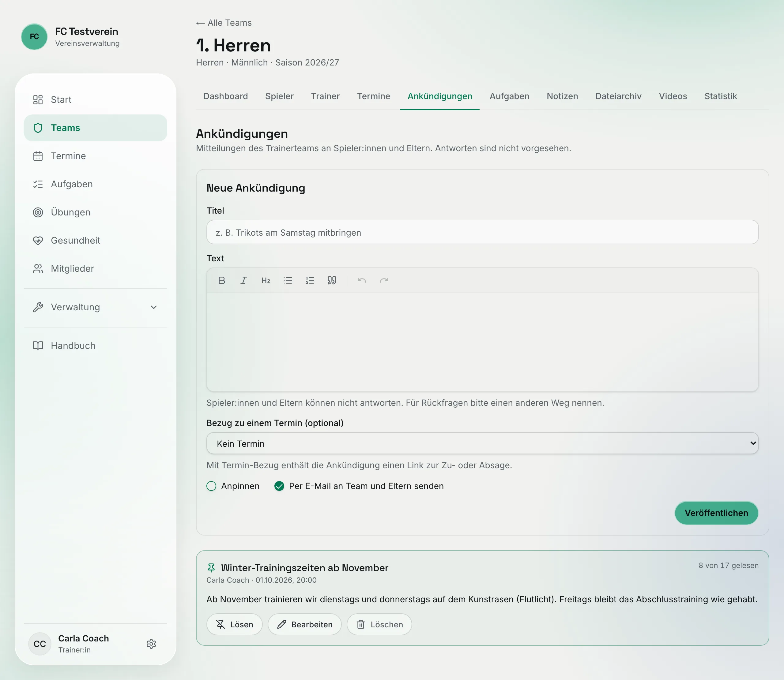Unpin announcement with the Lösen button
This screenshot has width=784, height=680.
click(x=234, y=625)
